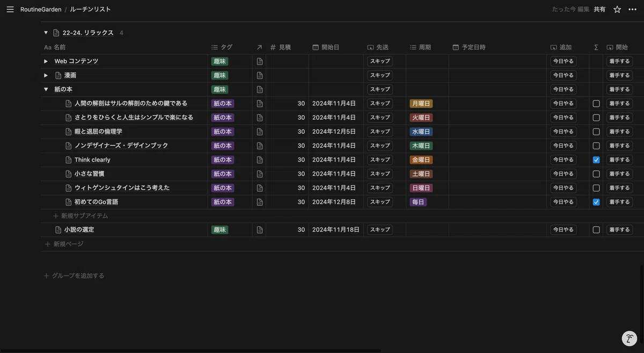Open page icon in 紙の本 parent row
The image size is (644, 353).
click(x=260, y=89)
